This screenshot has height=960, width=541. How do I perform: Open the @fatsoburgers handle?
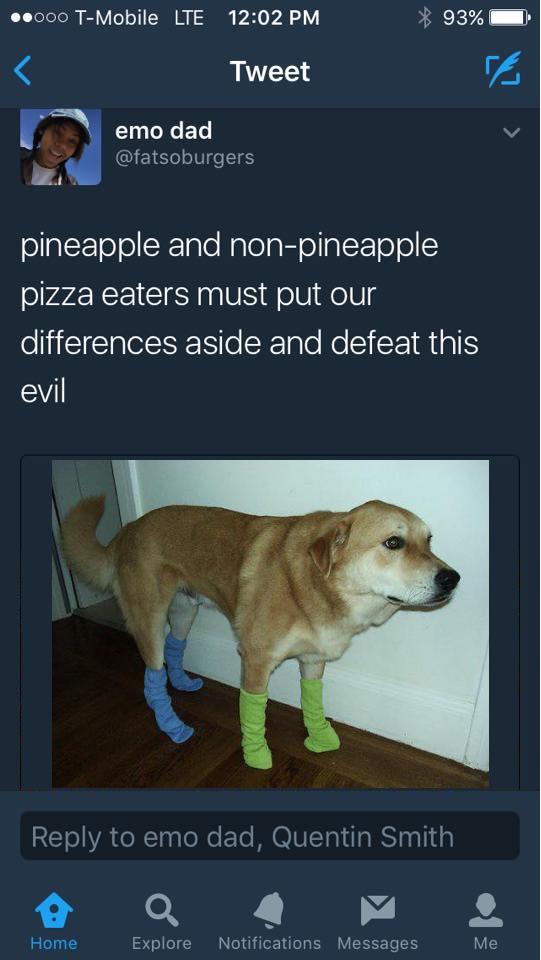coord(184,157)
